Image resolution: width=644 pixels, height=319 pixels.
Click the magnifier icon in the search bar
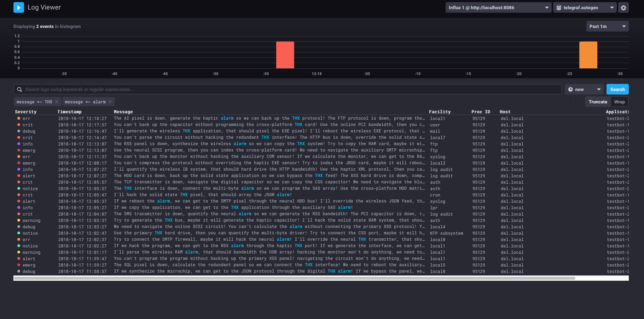pos(19,89)
